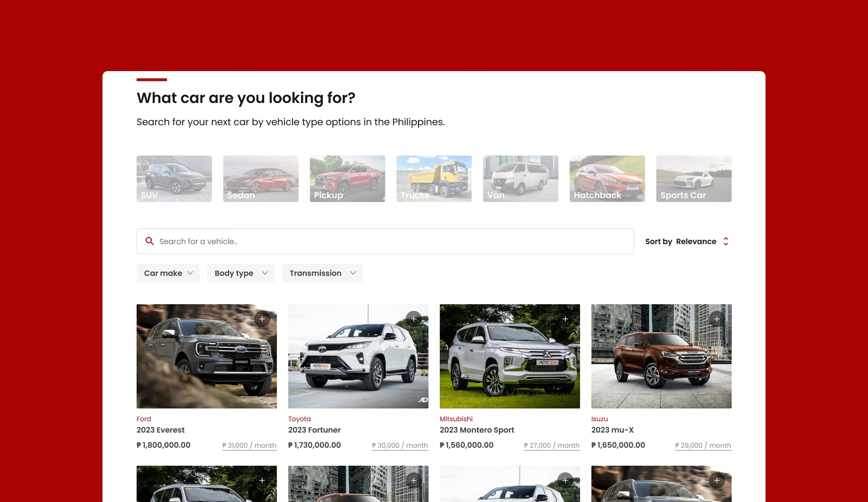Viewport: 868px width, 502px height.
Task: Toggle the Sort by up-down arrows icon
Action: [726, 241]
